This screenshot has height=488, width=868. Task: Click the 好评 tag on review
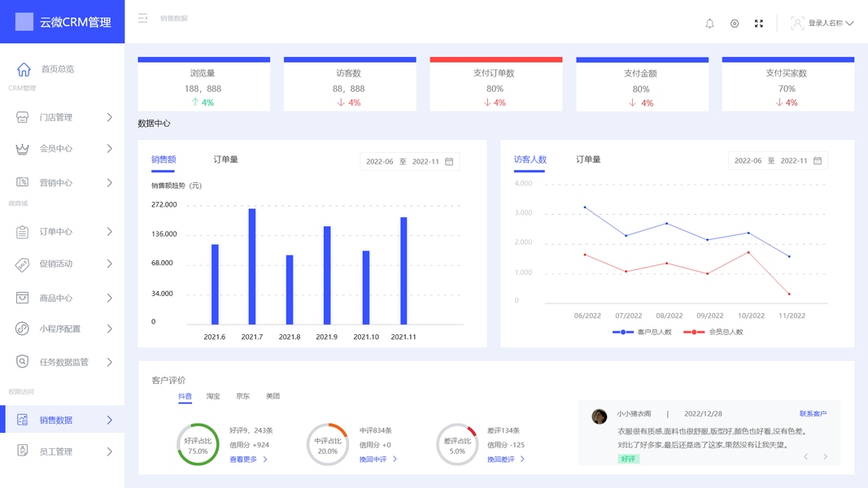click(628, 459)
